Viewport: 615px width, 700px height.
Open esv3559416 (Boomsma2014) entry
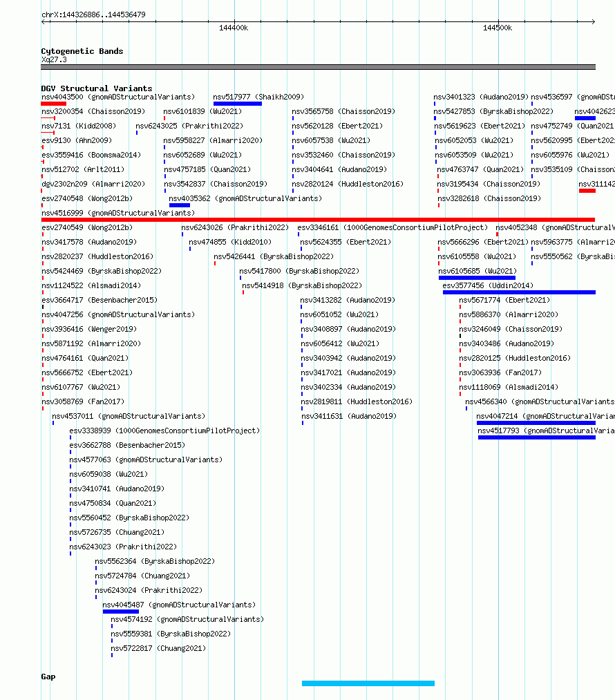(91, 155)
